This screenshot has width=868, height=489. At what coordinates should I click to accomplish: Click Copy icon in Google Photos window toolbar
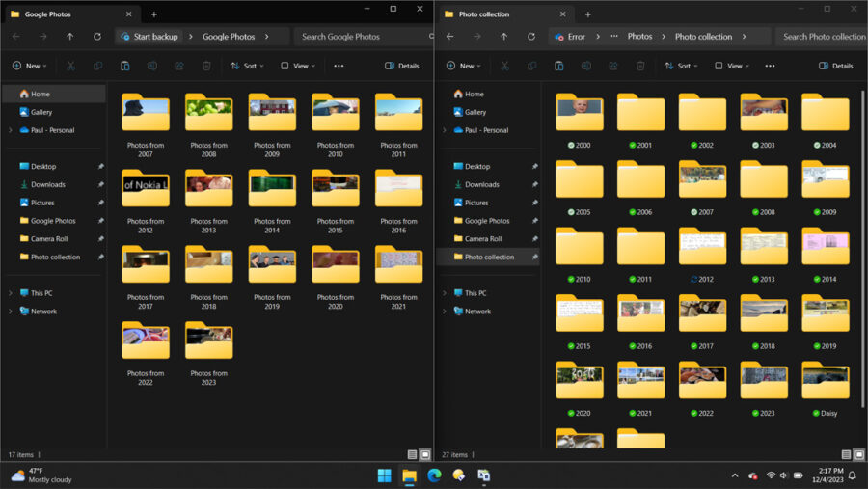(98, 66)
